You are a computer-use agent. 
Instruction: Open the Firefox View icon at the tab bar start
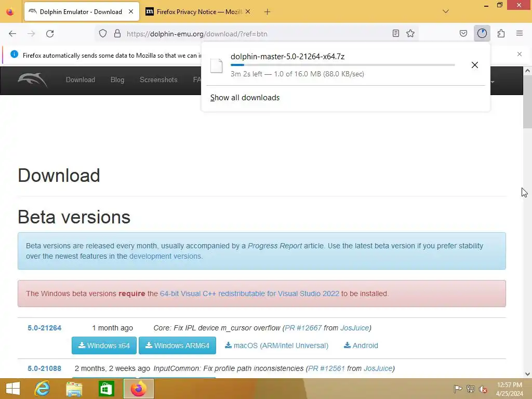click(10, 12)
